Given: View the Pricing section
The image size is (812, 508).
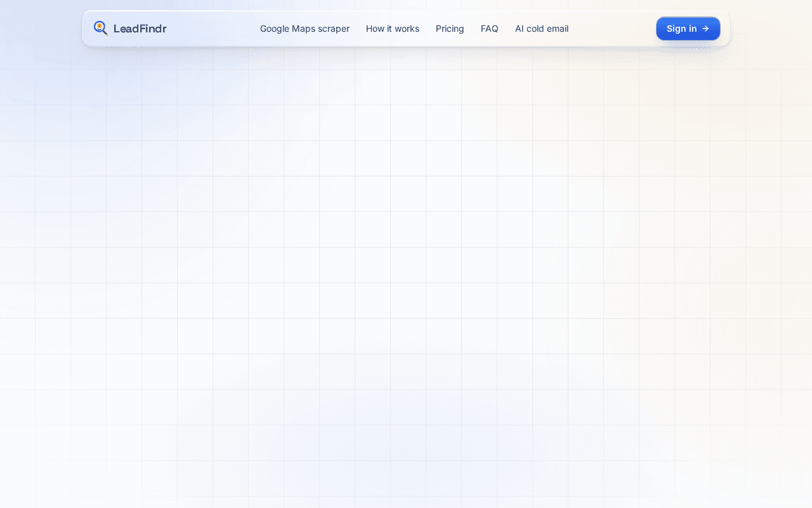Looking at the screenshot, I should click(x=450, y=29).
